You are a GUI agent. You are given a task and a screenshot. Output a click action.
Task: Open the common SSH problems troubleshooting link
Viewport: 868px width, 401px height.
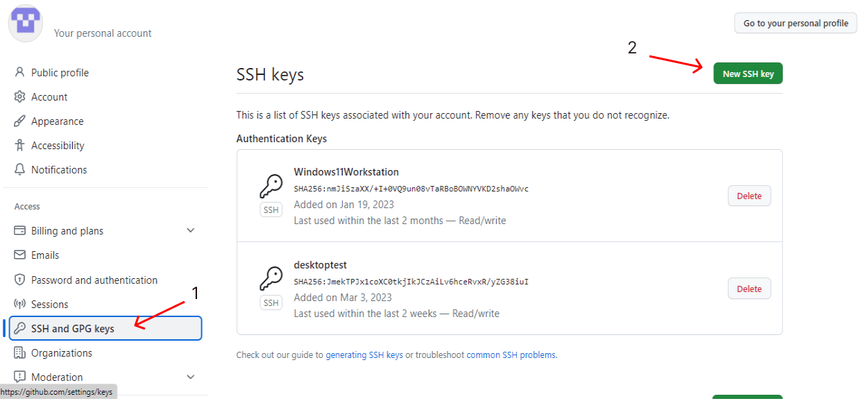[509, 354]
